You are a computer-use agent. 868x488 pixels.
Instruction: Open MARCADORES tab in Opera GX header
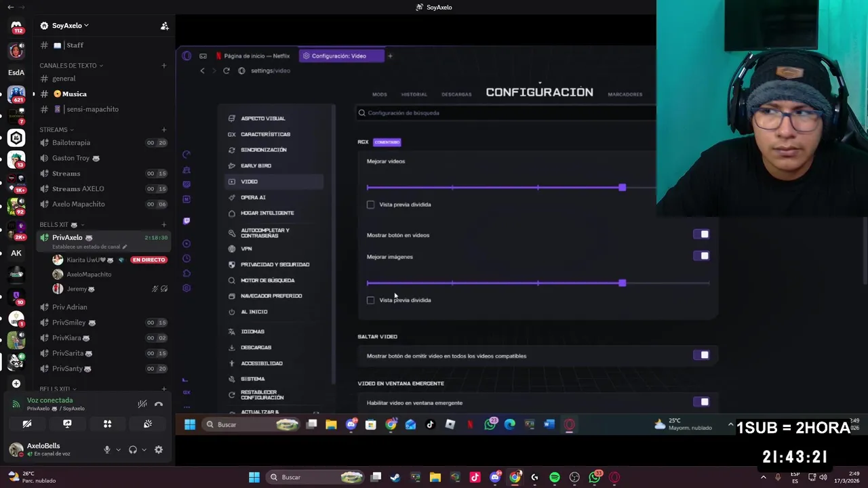[625, 94]
